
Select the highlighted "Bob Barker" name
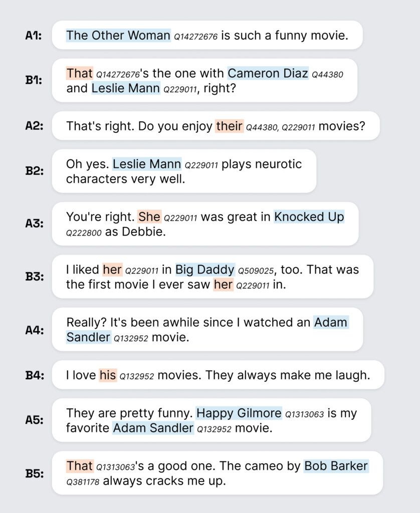pos(336,466)
